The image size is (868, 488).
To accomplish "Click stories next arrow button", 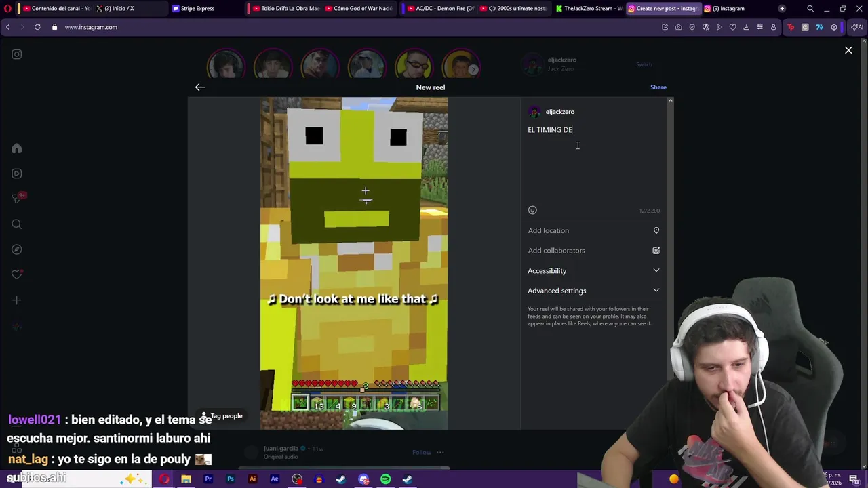I will pos(473,69).
